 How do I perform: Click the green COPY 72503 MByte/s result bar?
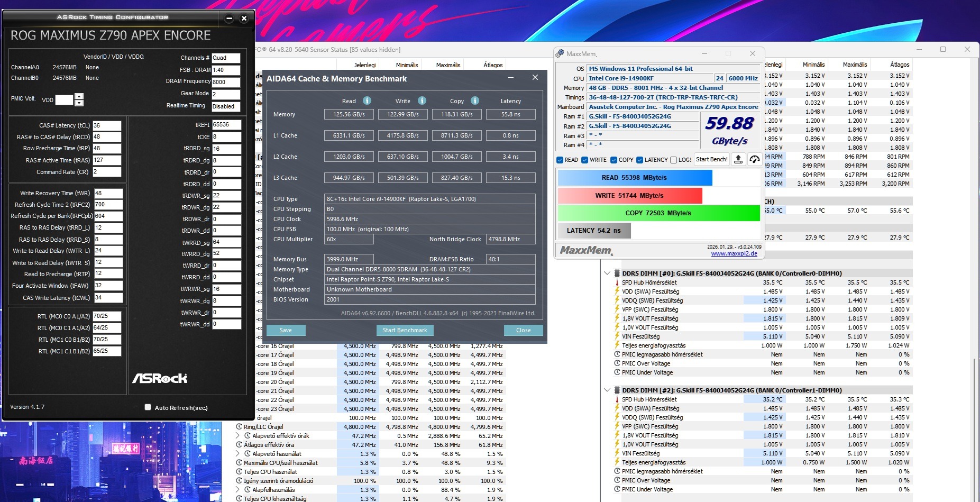coord(658,213)
